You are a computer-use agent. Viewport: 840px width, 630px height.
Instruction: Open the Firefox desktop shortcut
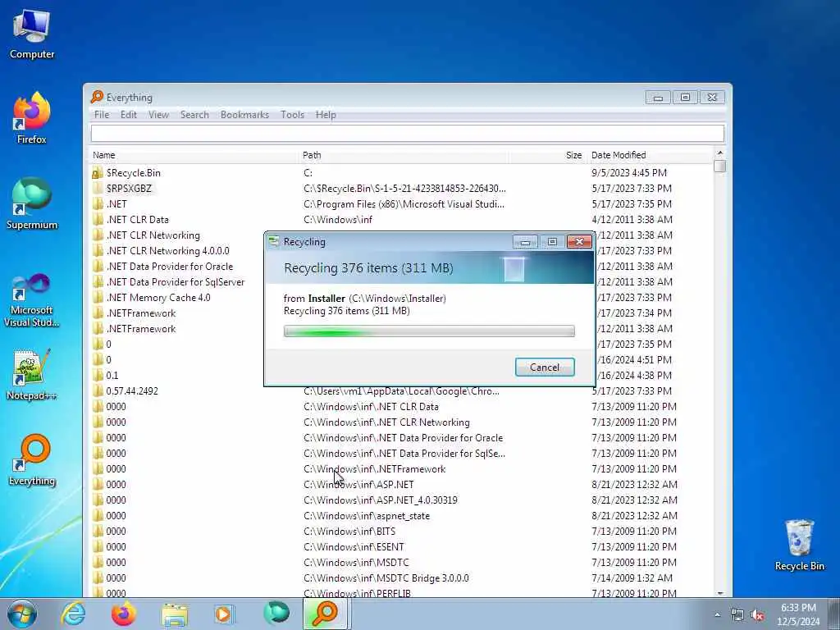(32, 118)
